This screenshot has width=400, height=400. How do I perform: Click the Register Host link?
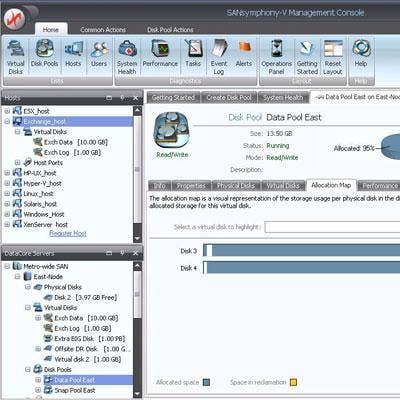[68, 234]
